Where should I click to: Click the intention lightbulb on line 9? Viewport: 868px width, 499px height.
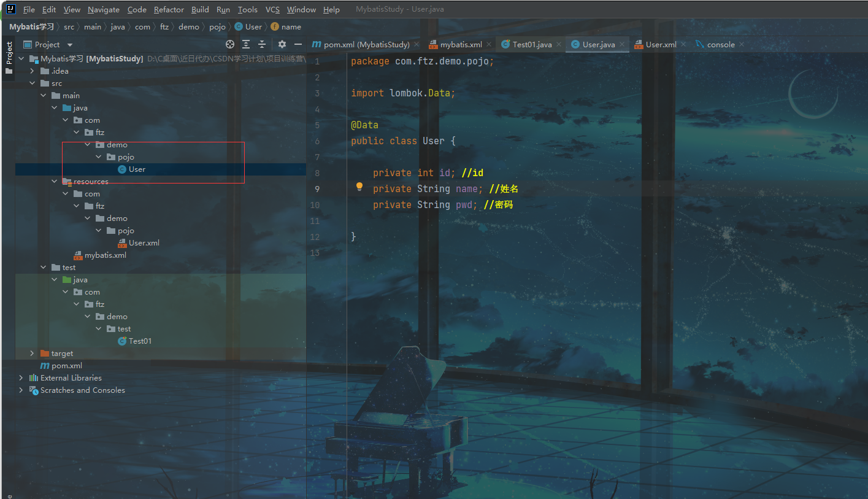pos(360,187)
